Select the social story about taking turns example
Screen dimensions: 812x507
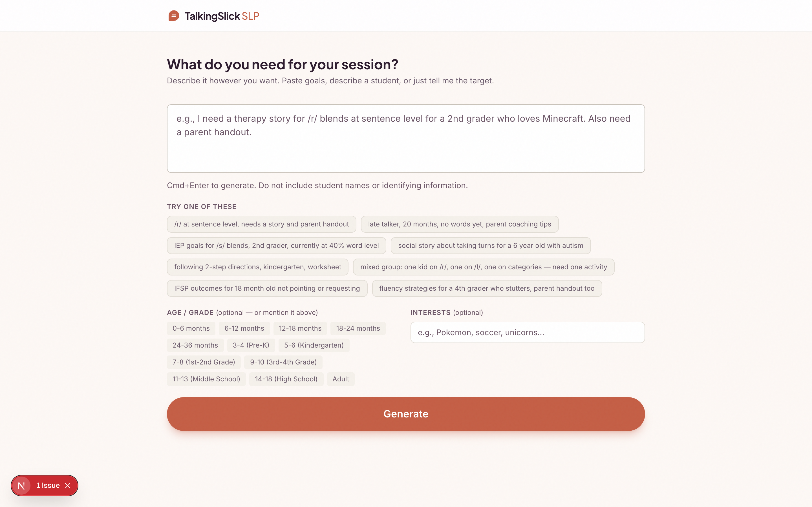490,245
